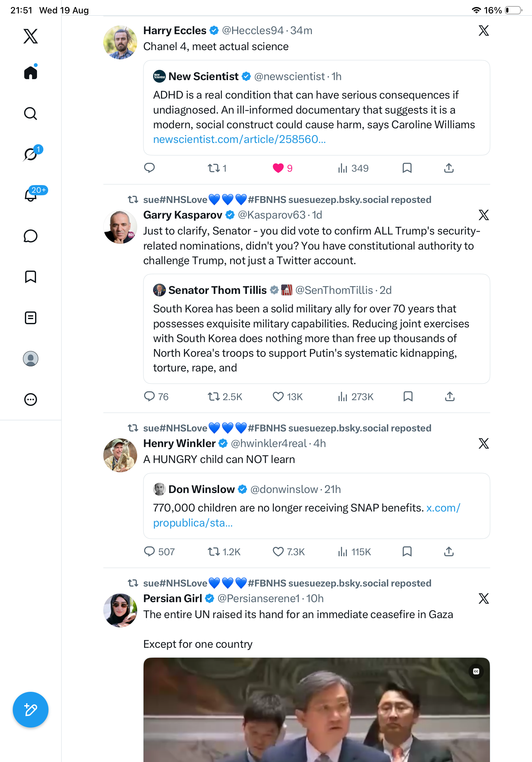Open Garry Kasparov's profile name
Viewport: 532px width, 762px height.
tap(182, 215)
